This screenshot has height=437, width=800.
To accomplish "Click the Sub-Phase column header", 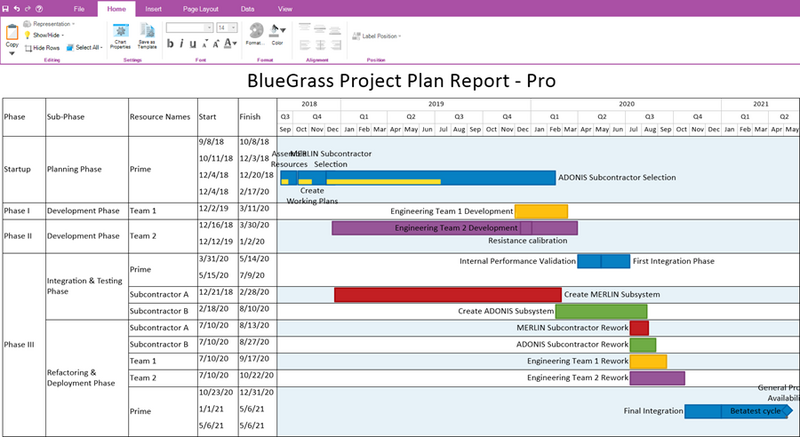I will pyautogui.click(x=87, y=117).
